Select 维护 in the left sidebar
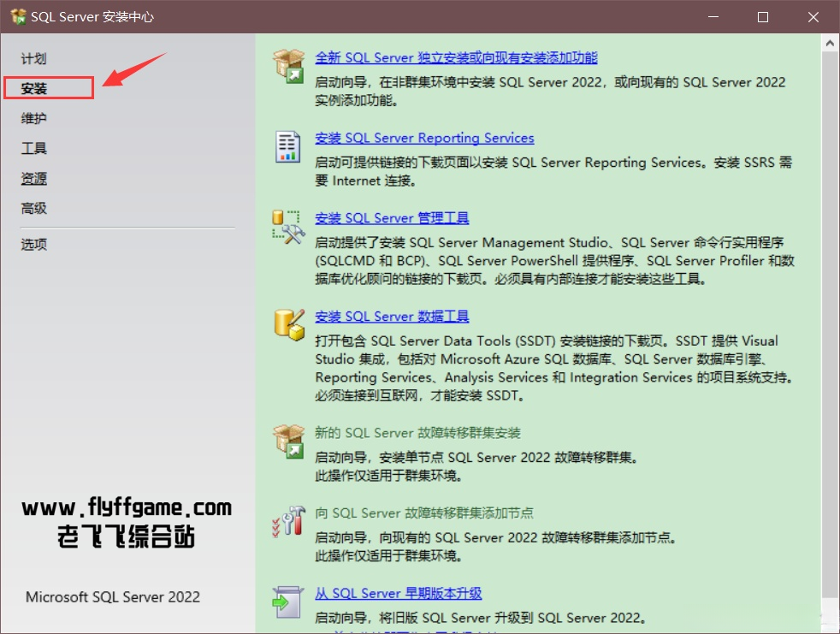Image resolution: width=840 pixels, height=634 pixels. [x=33, y=118]
